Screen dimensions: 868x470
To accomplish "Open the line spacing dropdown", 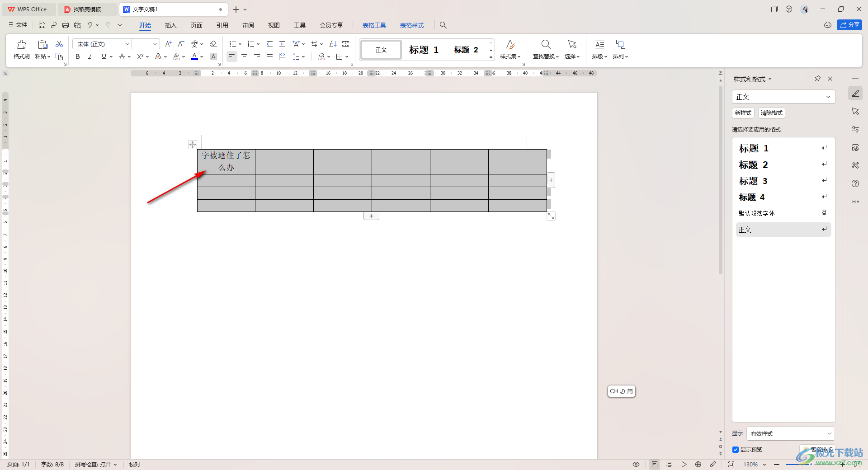I will (303, 57).
